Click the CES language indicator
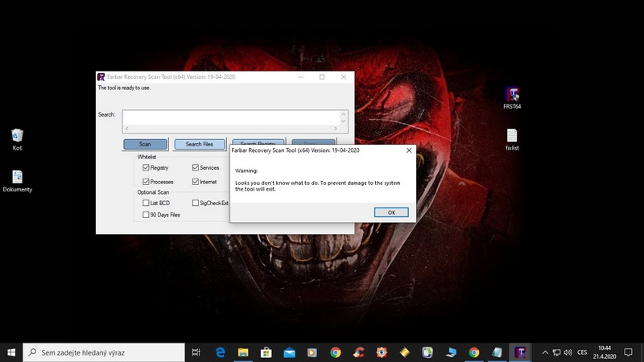644x362 pixels. (x=582, y=352)
